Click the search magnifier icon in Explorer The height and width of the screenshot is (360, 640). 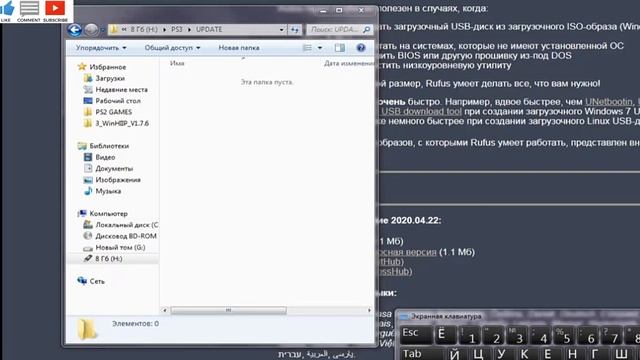[x=367, y=29]
